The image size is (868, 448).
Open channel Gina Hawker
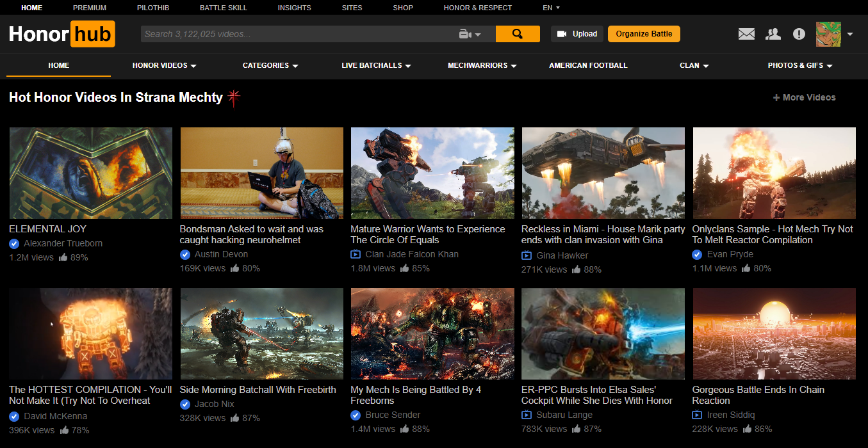562,255
